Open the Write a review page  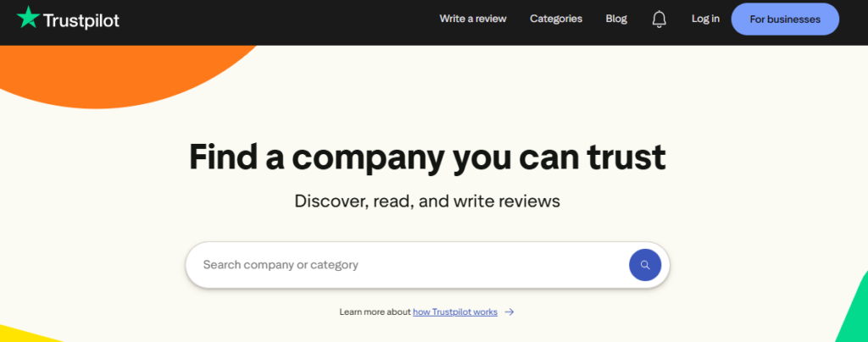tap(473, 19)
